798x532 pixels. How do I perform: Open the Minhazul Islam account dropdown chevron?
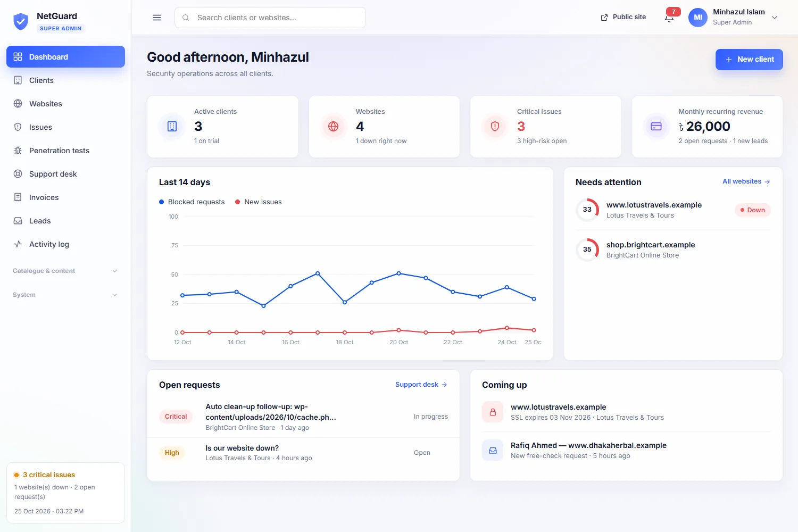point(775,18)
